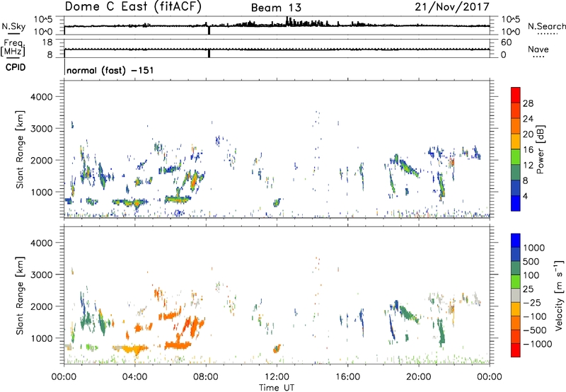Click the "24" label on the power colorbar
The width and height of the screenshot is (566, 392).
(x=528, y=119)
